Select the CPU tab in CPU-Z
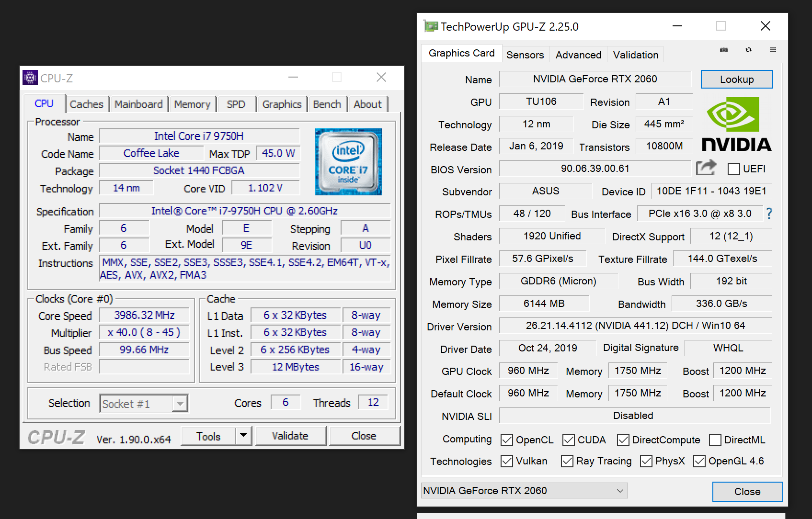 (44, 103)
